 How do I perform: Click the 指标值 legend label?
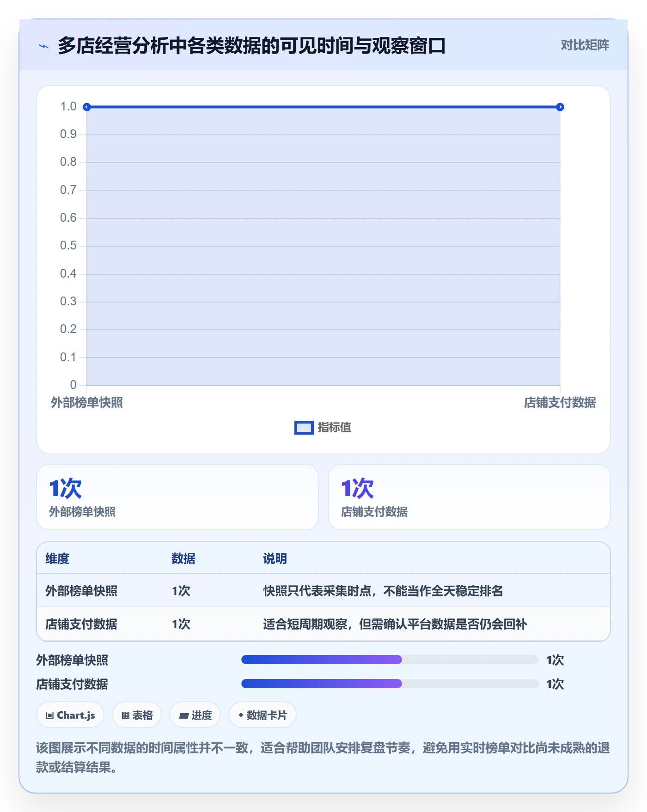pos(335,428)
